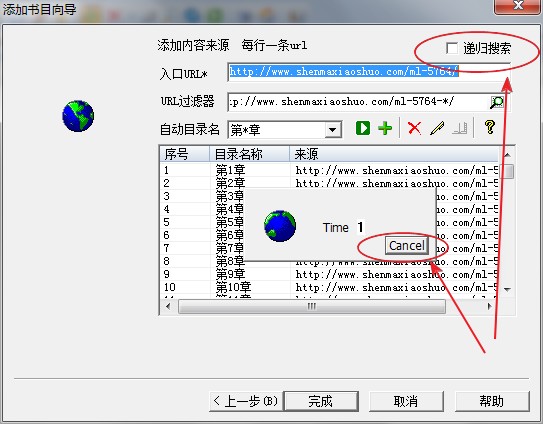
Task: Click the 取消 button
Action: (x=406, y=401)
